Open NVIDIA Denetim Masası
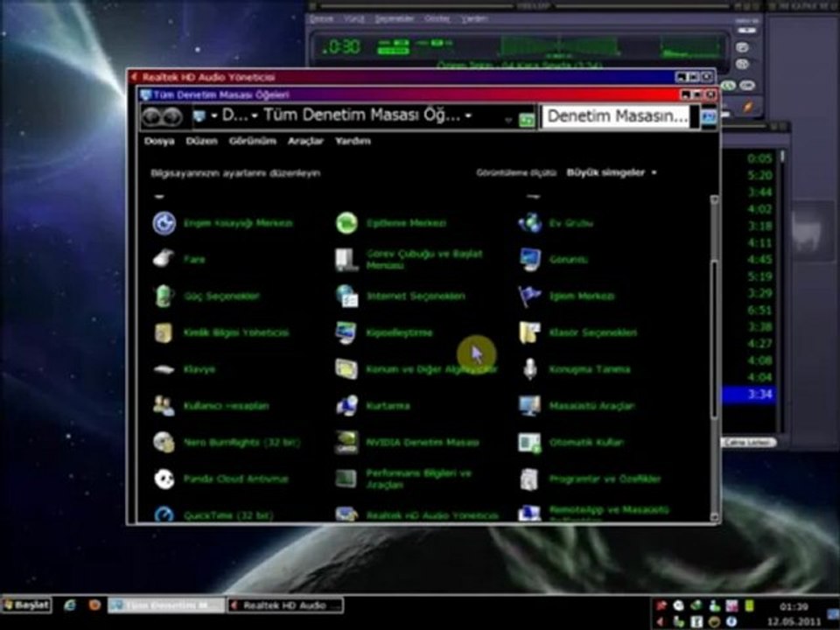840x630 pixels. [407, 442]
